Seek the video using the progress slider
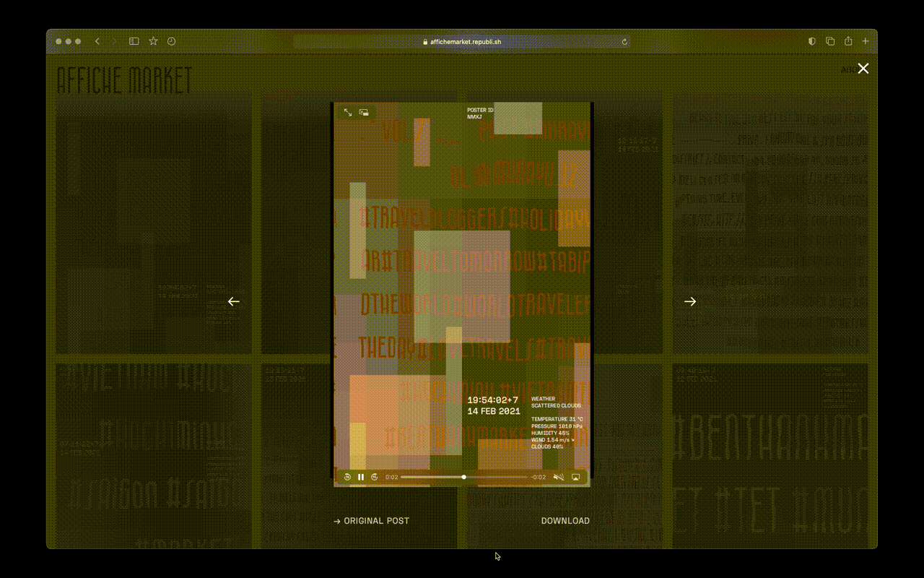This screenshot has height=578, width=924. 464,477
